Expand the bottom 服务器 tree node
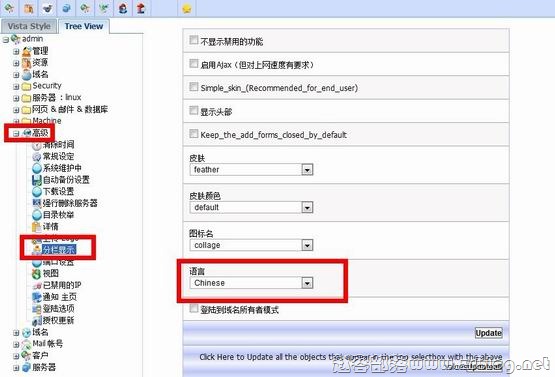The width and height of the screenshot is (555, 377). 16,368
